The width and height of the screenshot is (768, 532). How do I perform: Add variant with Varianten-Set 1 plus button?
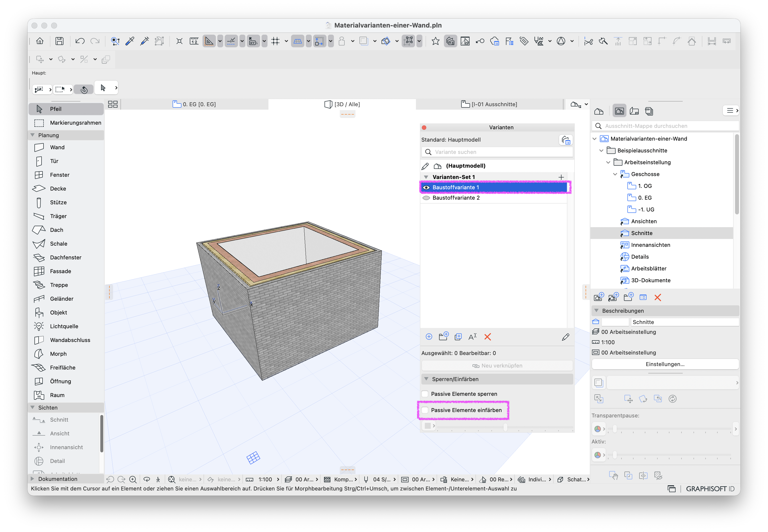click(561, 177)
